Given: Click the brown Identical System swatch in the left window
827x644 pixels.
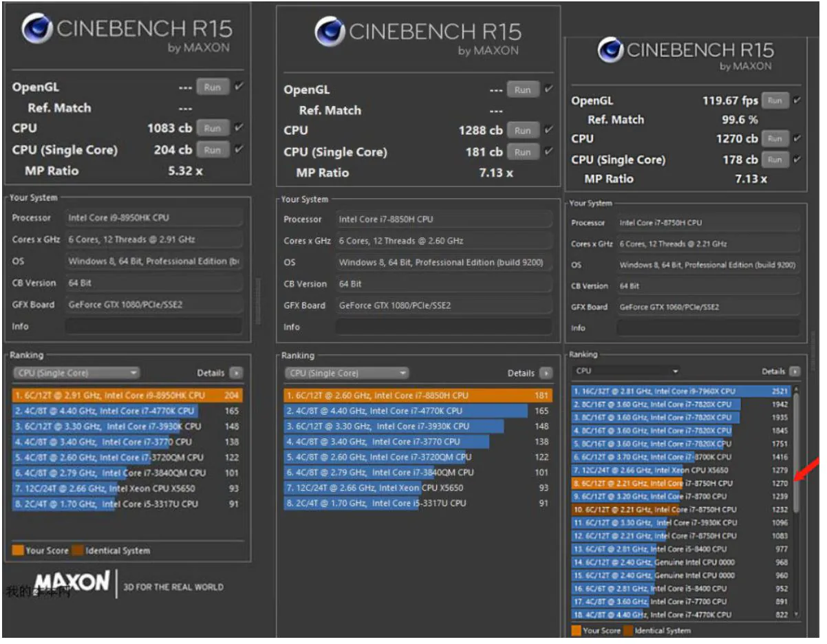Looking at the screenshot, I should (x=78, y=550).
